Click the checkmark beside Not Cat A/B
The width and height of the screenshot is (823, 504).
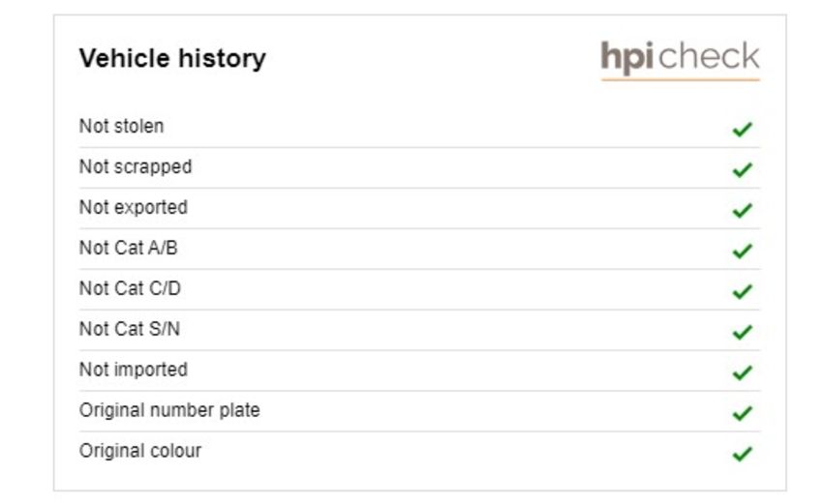coord(743,252)
